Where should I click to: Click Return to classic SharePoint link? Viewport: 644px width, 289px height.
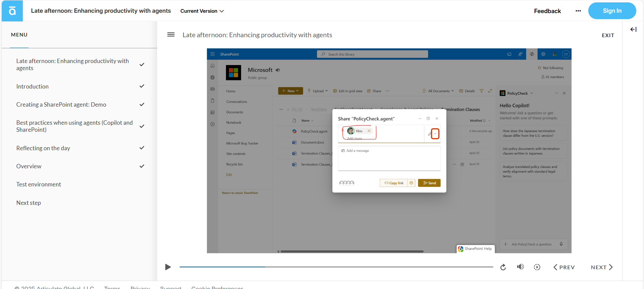pos(240,193)
